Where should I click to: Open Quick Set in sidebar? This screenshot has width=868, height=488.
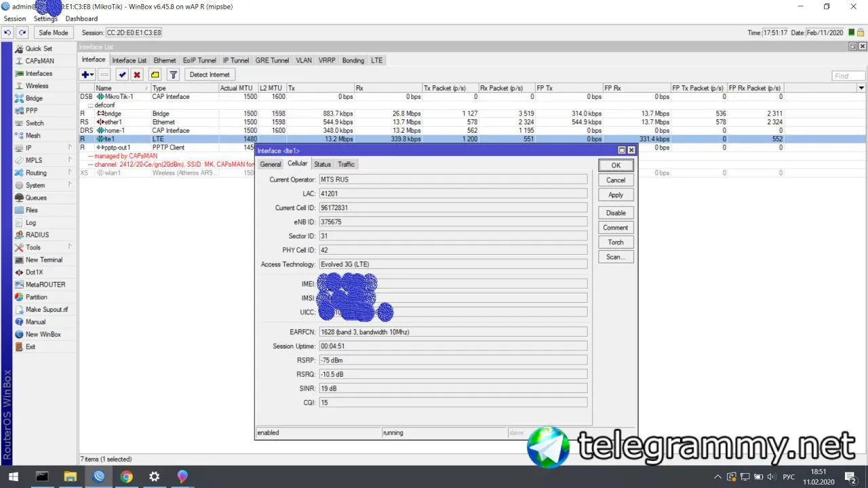pyautogui.click(x=39, y=49)
